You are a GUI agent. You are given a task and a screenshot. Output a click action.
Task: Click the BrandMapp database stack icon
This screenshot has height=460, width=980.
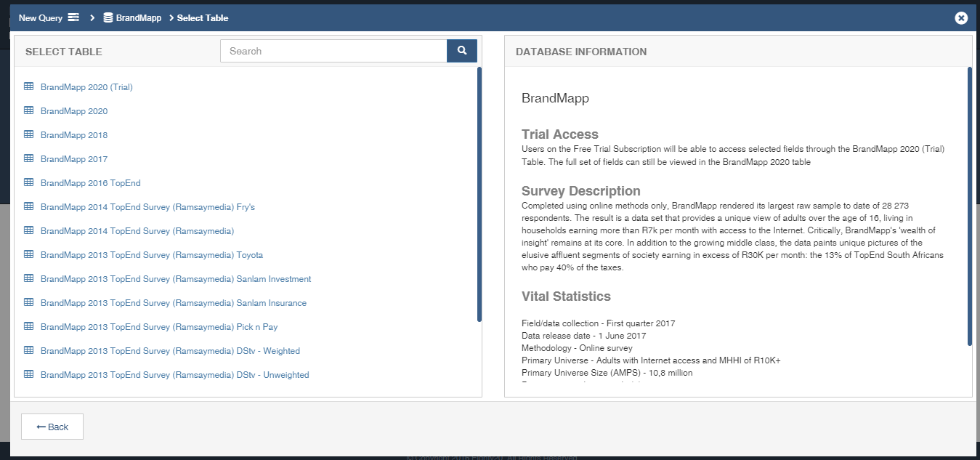click(x=108, y=17)
